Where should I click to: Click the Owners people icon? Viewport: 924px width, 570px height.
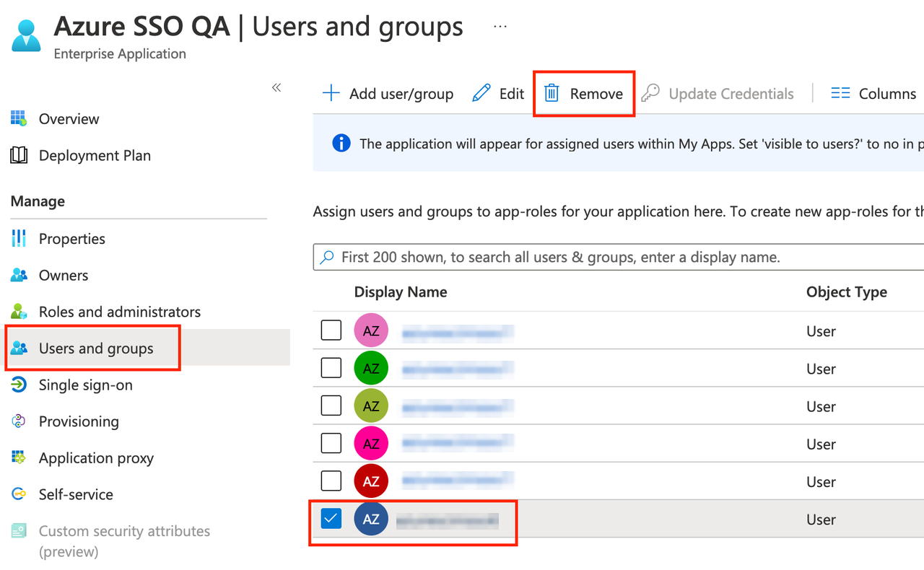pos(19,275)
